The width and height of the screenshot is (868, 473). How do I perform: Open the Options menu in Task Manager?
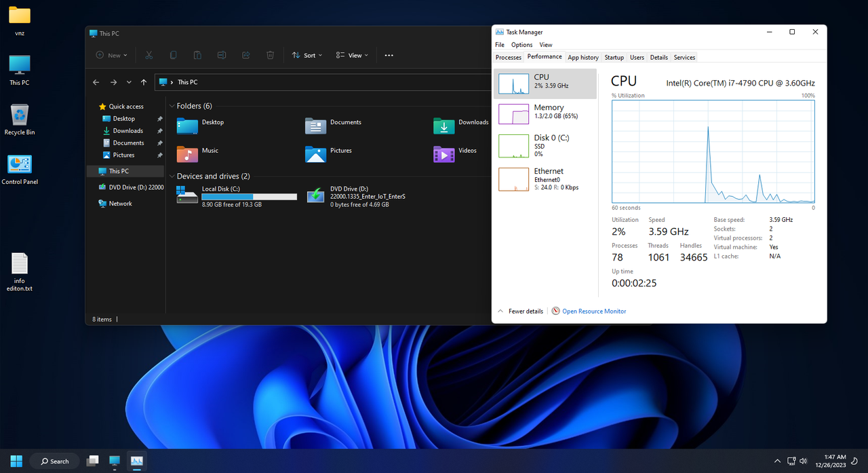[522, 45]
